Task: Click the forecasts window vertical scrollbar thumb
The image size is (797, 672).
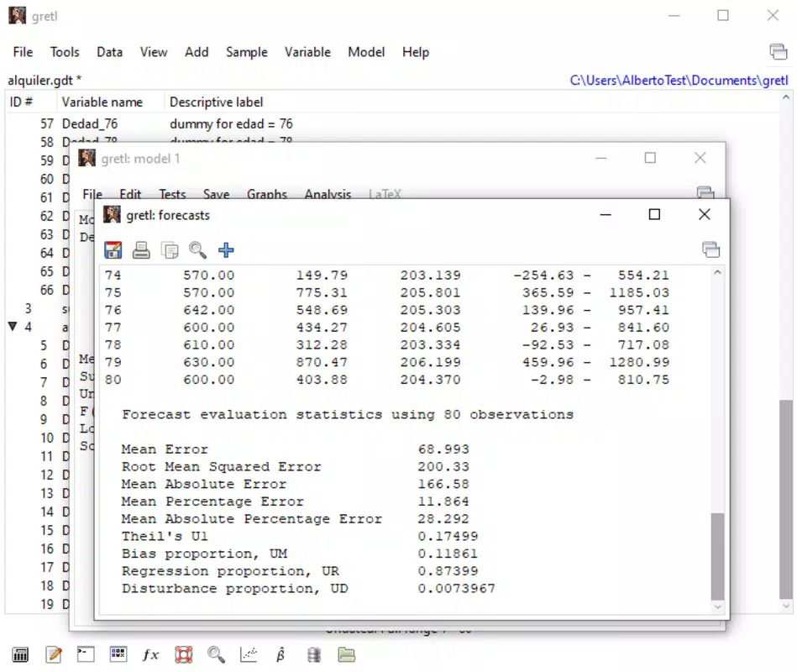Action: [717, 557]
